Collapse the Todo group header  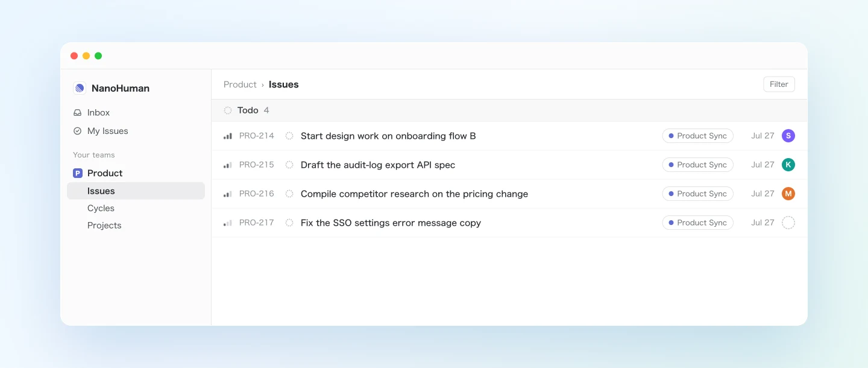pyautogui.click(x=509, y=110)
